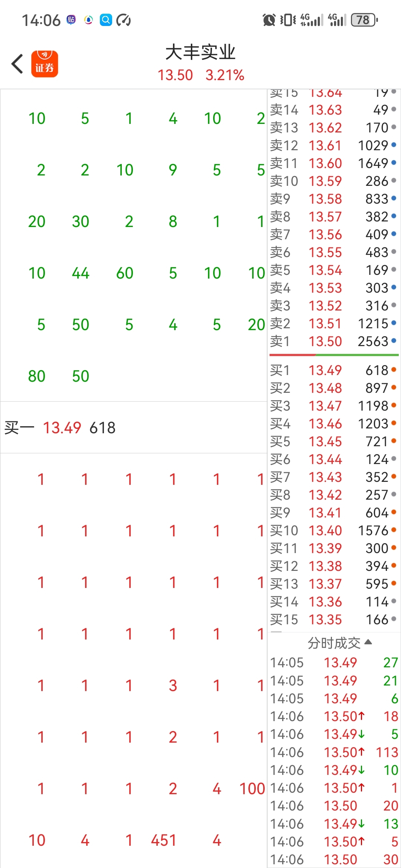Tap the red 100 order in the buy queue
Image resolution: width=401 pixels, height=868 pixels.
[252, 789]
